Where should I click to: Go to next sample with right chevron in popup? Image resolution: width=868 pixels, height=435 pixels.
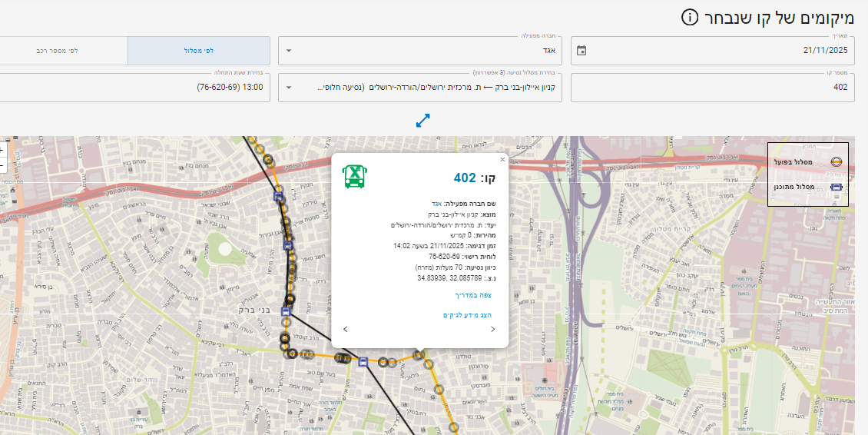pyautogui.click(x=492, y=329)
